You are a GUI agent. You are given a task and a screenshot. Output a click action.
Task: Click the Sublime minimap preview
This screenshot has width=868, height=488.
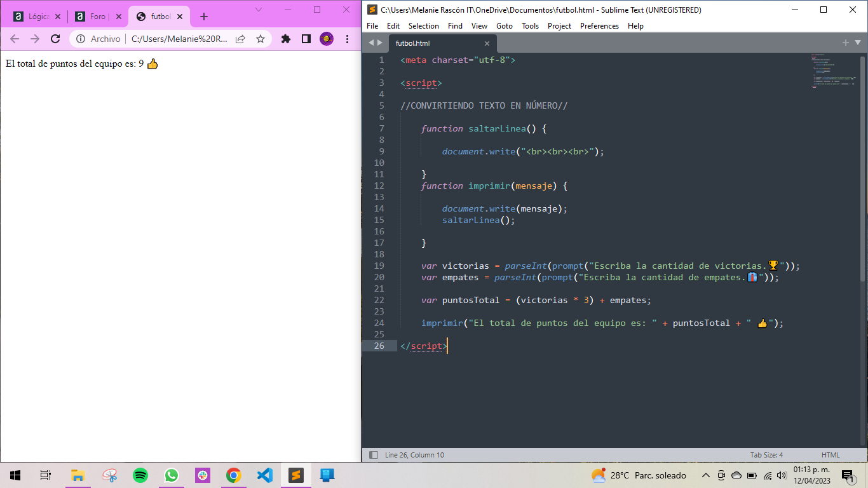pos(834,71)
